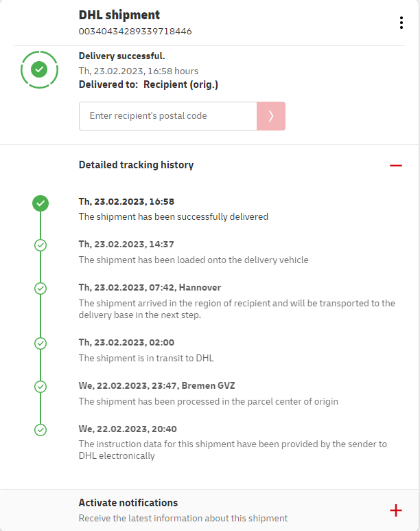Expand the Activate notifications section
The height and width of the screenshot is (531, 420).
pos(395,510)
